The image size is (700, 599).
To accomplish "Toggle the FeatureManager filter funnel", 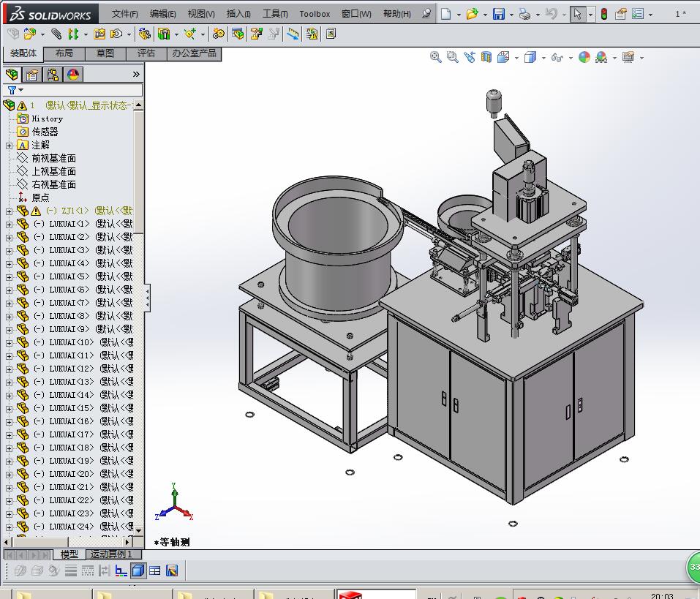I will tap(12, 90).
